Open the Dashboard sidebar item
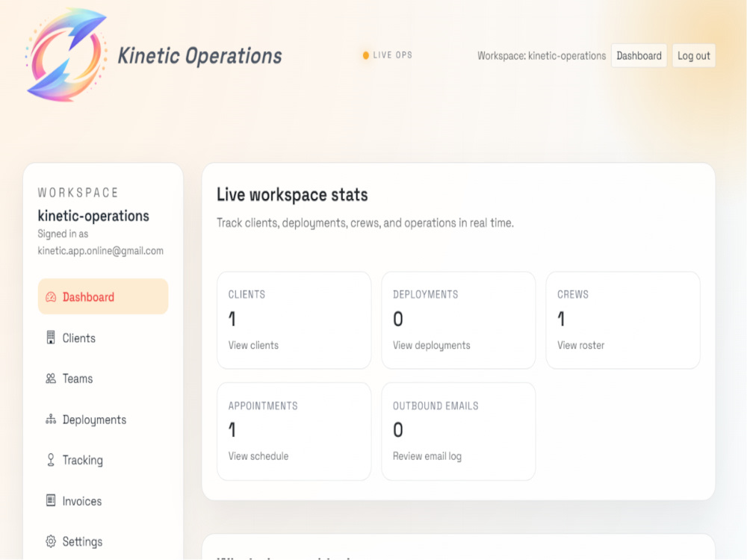This screenshot has width=747, height=560. click(103, 296)
